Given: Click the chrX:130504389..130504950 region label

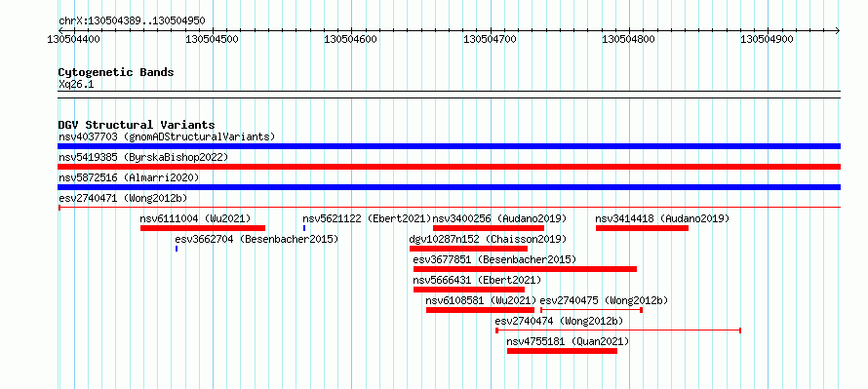Looking at the screenshot, I should 132,21.
